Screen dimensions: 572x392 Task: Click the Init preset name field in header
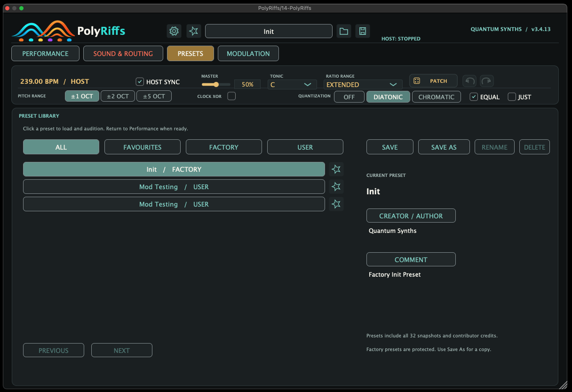point(269,32)
